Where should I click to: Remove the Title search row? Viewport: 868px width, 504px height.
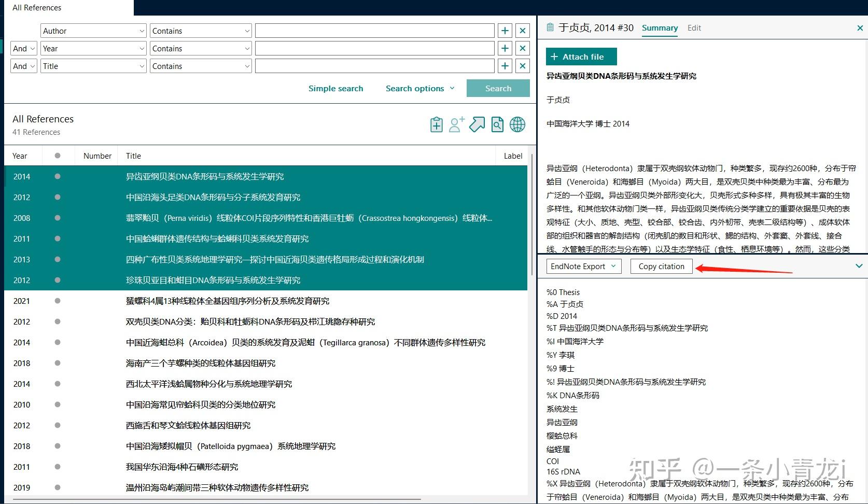coord(523,66)
